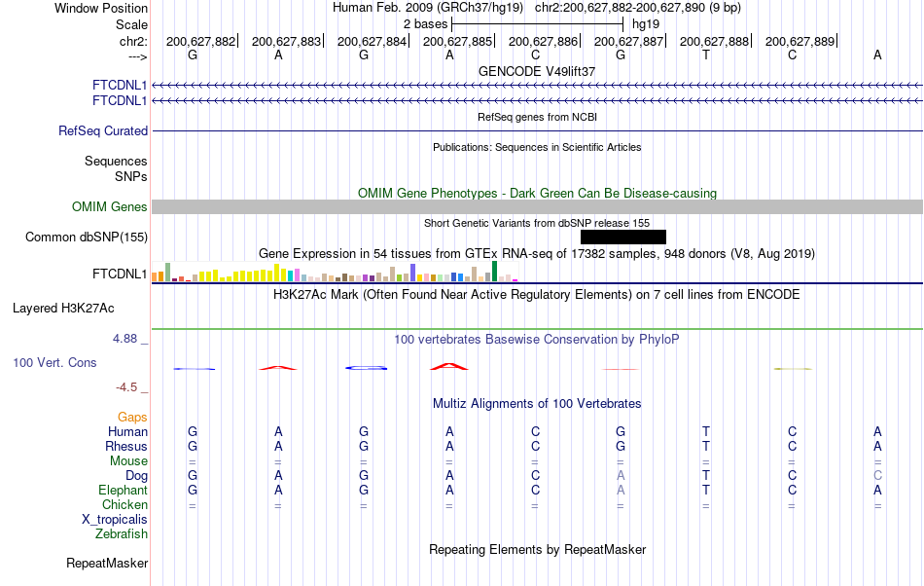Click coordinate label 200,627,885
Screen dimensions: 924x586
pos(457,41)
